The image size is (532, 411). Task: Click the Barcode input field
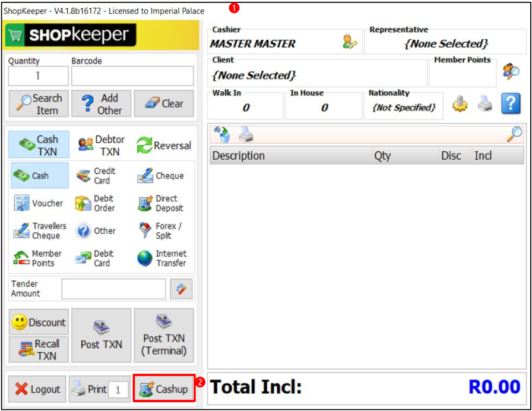pyautogui.click(x=132, y=75)
